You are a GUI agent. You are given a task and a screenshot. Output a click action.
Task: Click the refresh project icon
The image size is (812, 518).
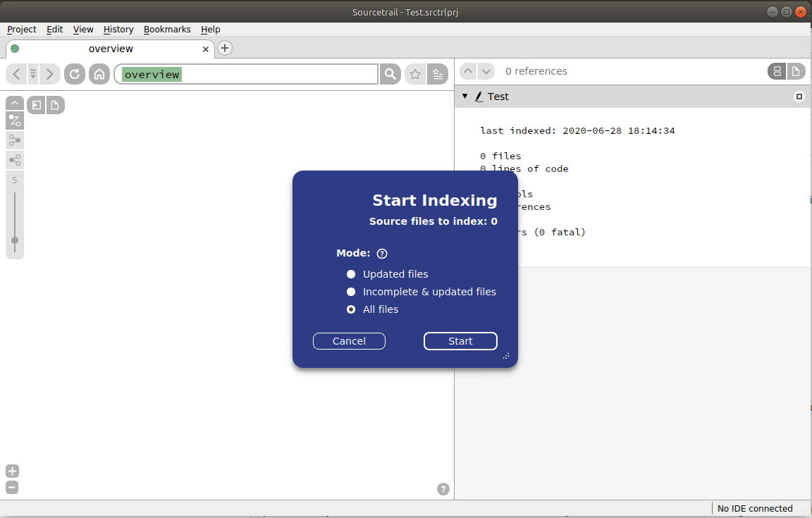pos(74,73)
